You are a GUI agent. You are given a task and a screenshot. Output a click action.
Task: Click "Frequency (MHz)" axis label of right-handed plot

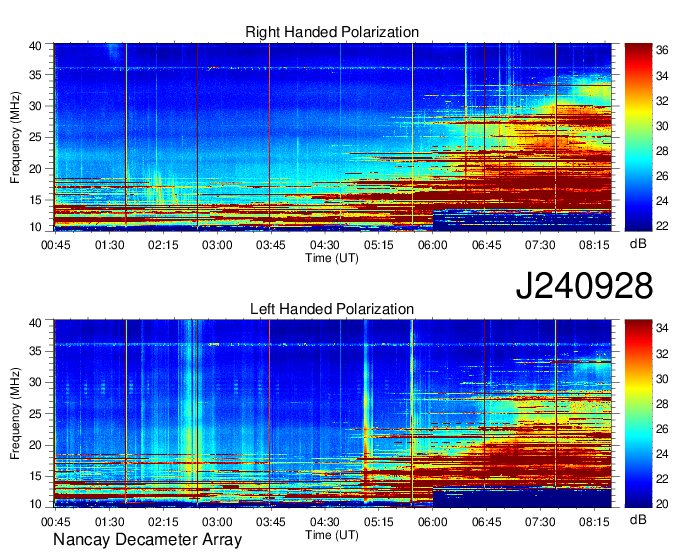coord(15,137)
